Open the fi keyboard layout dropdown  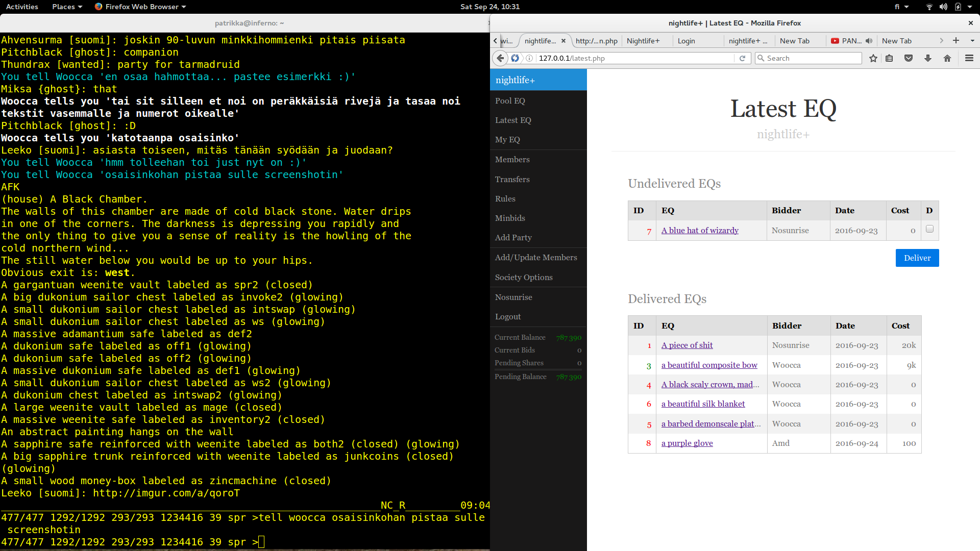coord(901,7)
